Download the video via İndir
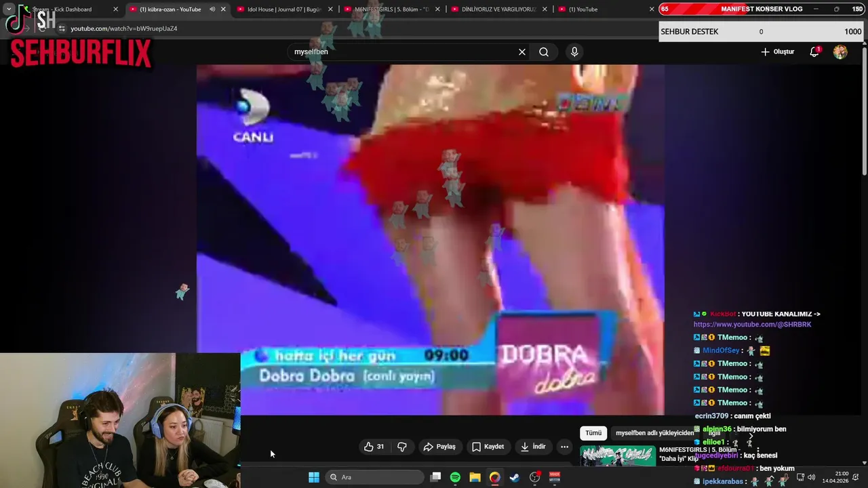 coord(532,447)
